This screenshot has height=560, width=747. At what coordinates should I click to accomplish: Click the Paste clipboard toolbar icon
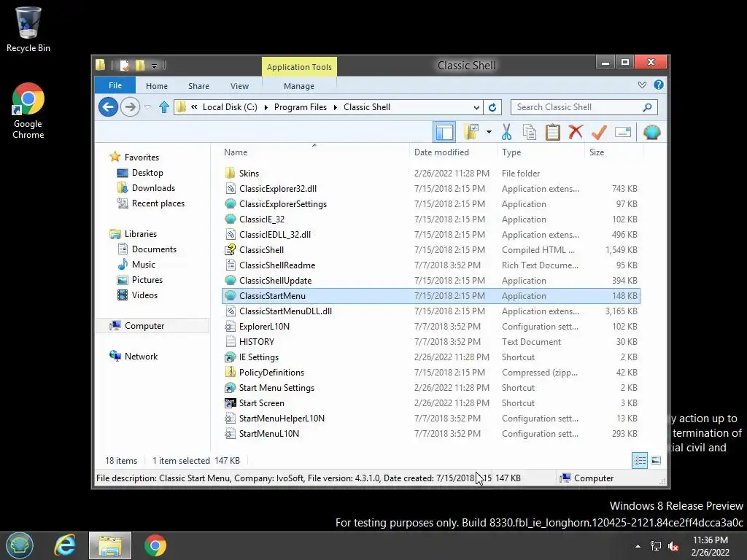click(553, 132)
